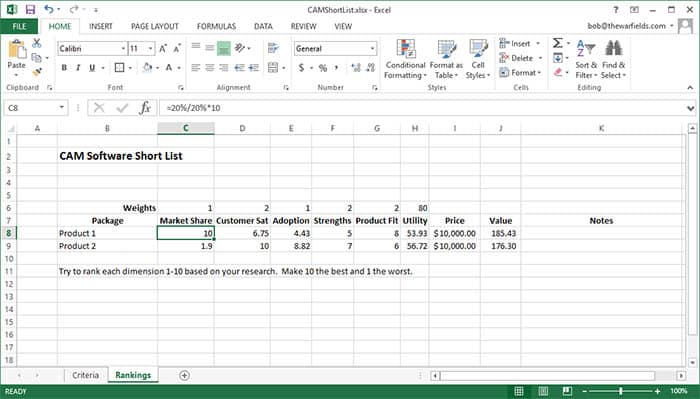Open the Calibri font name dropdown
This screenshot has width=700, height=399.
point(123,49)
